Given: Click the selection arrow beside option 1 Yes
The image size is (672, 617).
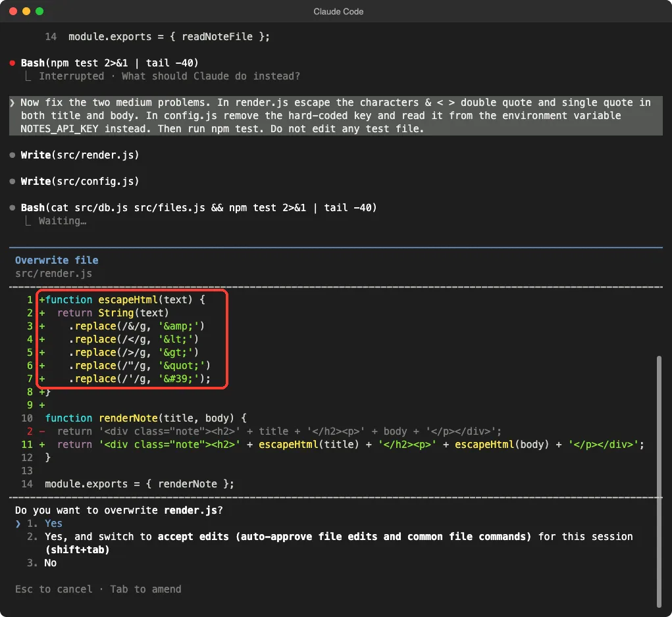Looking at the screenshot, I should 18,524.
